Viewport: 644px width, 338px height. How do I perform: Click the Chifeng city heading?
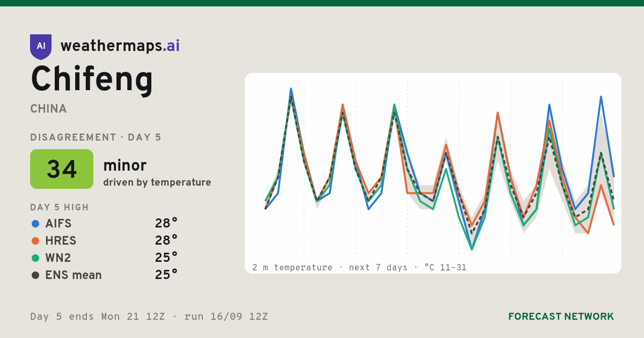(x=92, y=79)
